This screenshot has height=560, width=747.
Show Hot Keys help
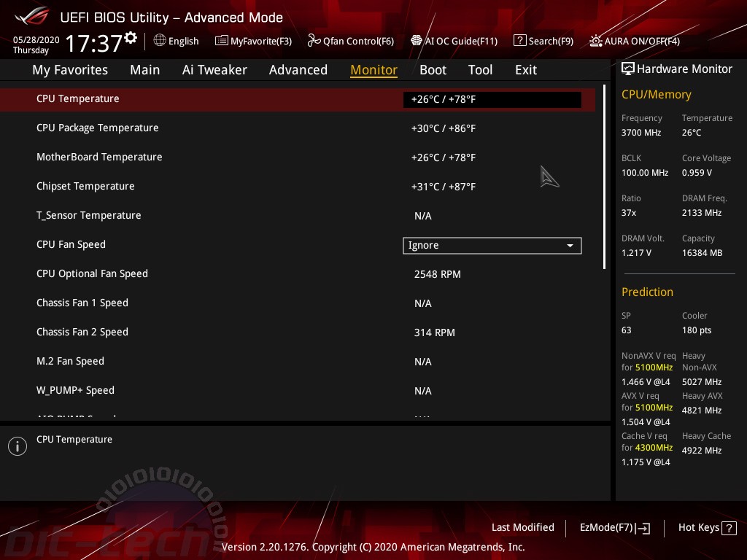click(707, 528)
